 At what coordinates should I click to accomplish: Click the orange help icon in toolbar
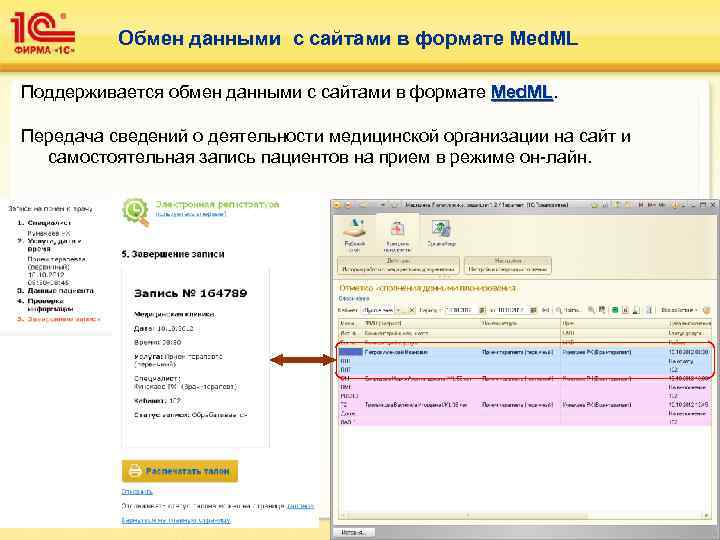[706, 310]
